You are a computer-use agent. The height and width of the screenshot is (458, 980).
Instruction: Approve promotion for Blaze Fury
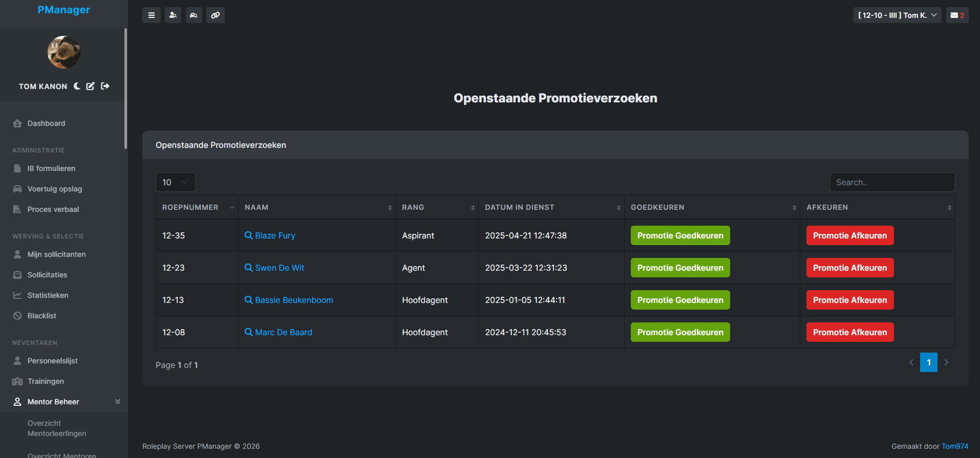(680, 235)
